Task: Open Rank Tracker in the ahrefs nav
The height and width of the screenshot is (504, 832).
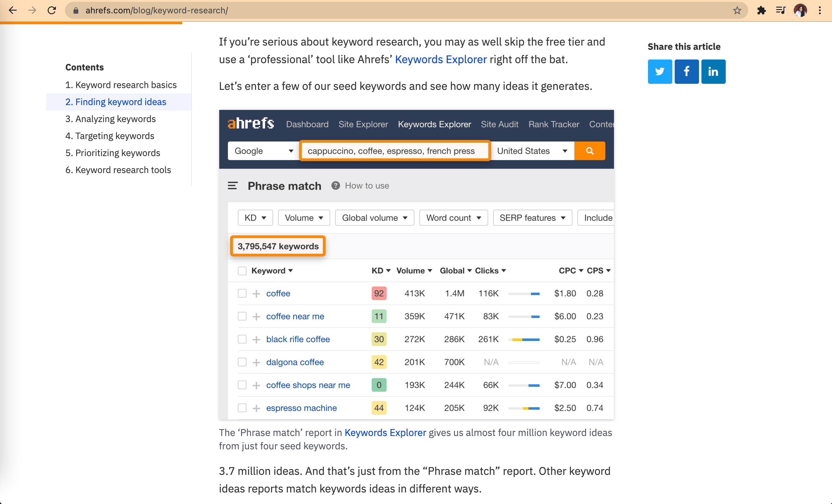Action: tap(554, 124)
